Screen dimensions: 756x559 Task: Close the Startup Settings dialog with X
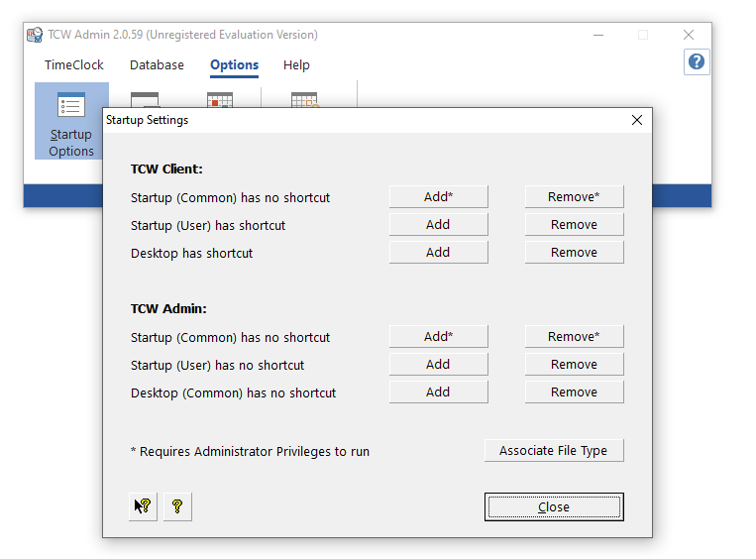pos(636,120)
